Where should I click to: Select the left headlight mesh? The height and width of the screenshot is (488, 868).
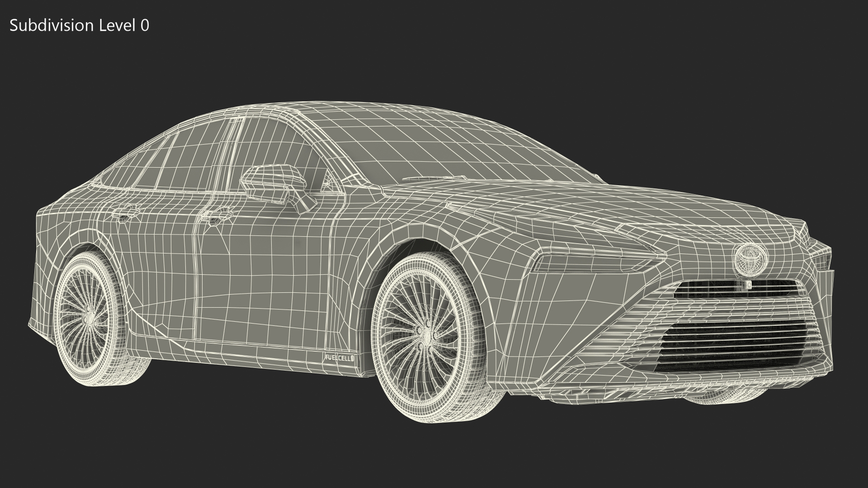tap(583, 263)
